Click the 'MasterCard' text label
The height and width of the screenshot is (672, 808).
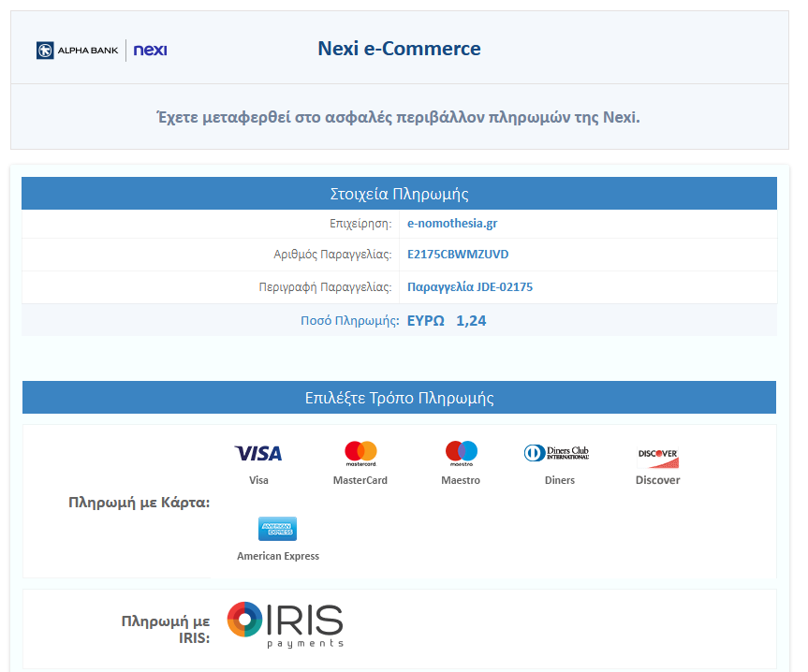point(360,480)
